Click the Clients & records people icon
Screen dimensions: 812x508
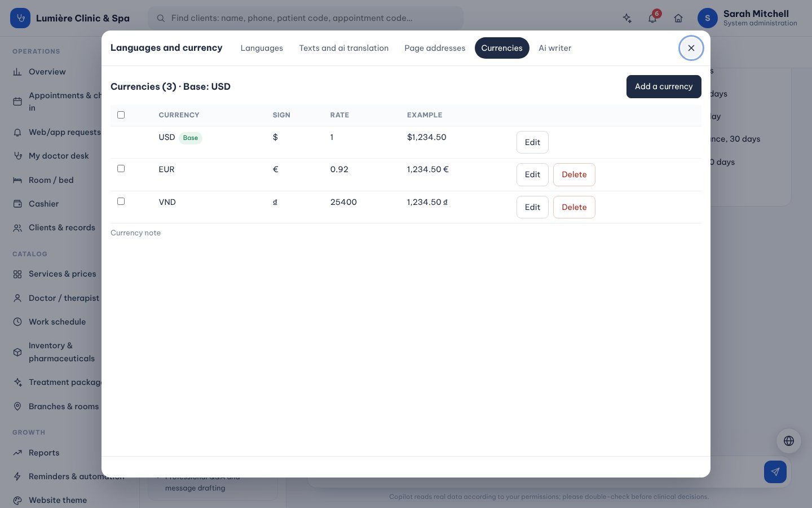[x=17, y=227]
